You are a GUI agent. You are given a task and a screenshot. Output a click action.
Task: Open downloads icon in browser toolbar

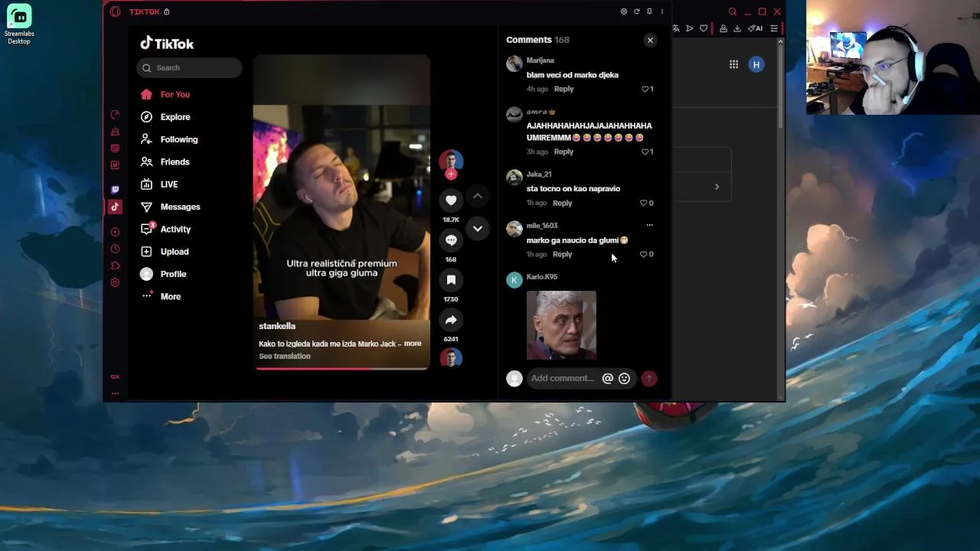[x=737, y=28]
